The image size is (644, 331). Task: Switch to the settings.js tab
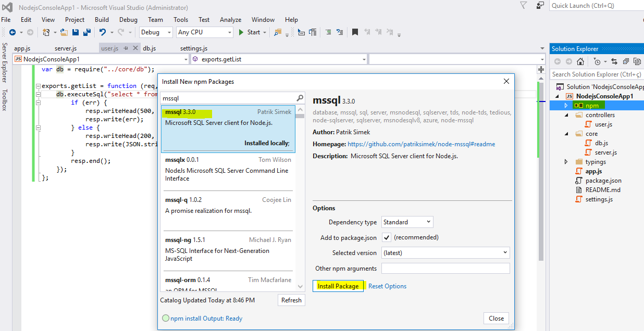(194, 48)
